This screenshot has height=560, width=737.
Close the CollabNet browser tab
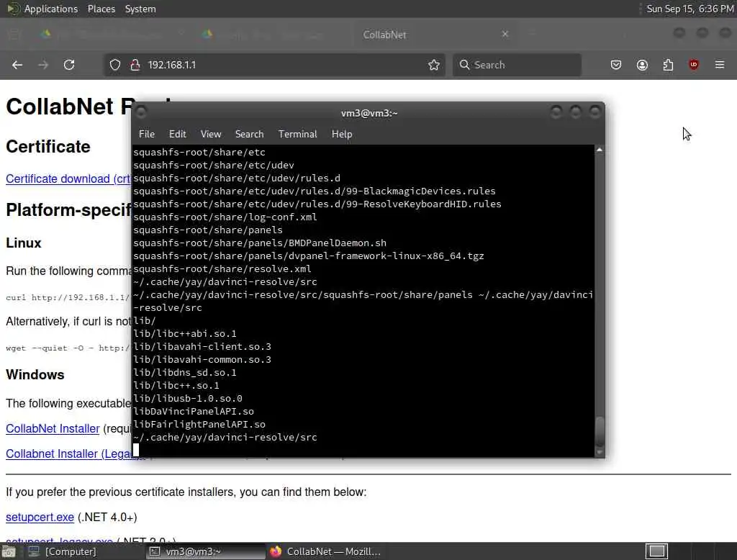[x=505, y=35]
